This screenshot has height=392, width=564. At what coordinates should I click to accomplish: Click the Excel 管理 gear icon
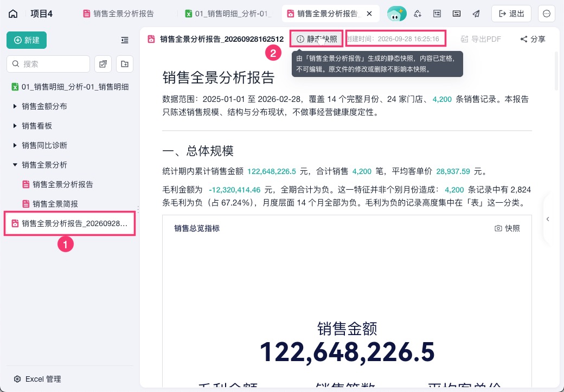17,379
